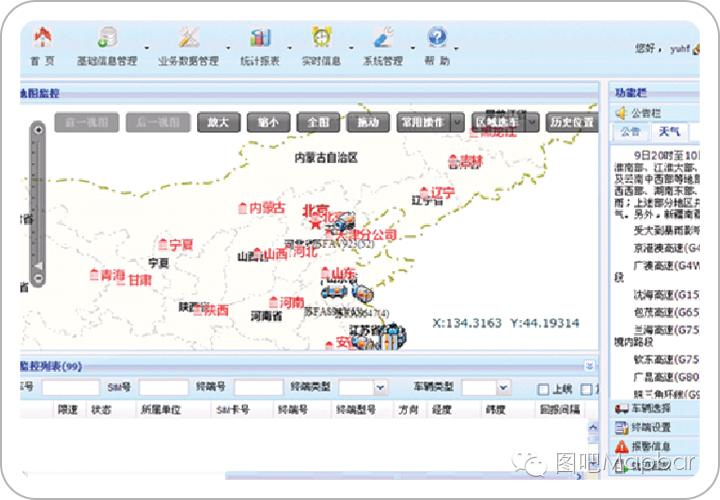Viewport: 720px width, 500px height.
Task: Click the 陕西 branch marker on map
Action: click(x=198, y=309)
